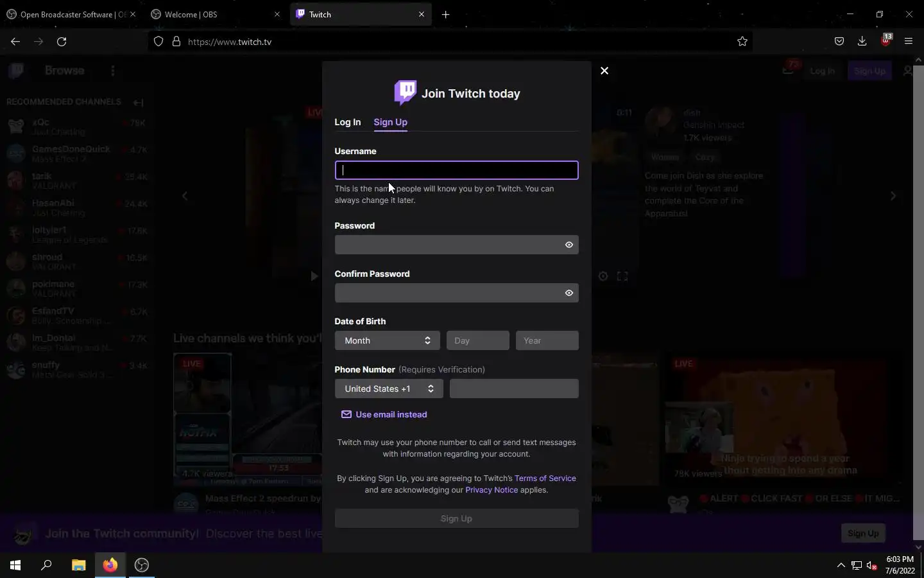
Task: Select the Sign Up tab
Action: coord(391,122)
